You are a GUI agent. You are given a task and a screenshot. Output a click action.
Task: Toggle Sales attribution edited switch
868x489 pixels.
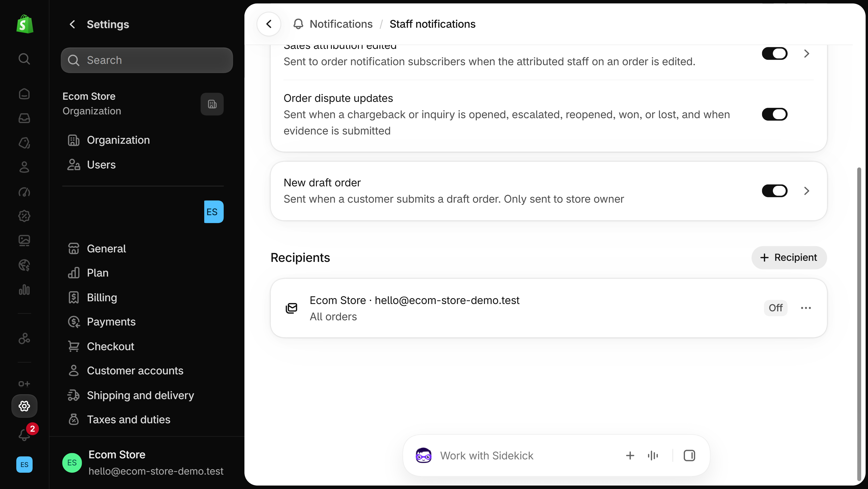774,53
